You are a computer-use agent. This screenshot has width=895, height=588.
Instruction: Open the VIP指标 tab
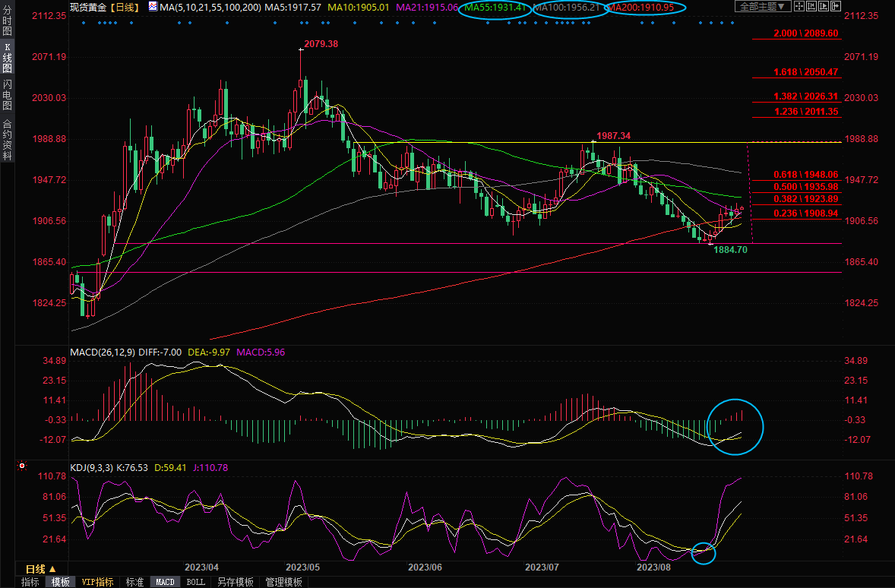[97, 582]
